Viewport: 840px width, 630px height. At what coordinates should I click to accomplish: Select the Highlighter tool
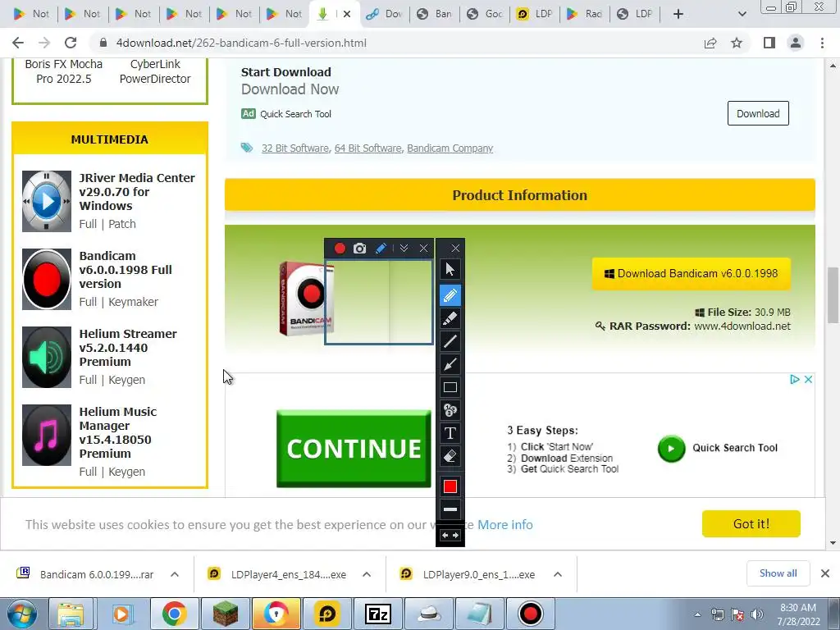(450, 318)
